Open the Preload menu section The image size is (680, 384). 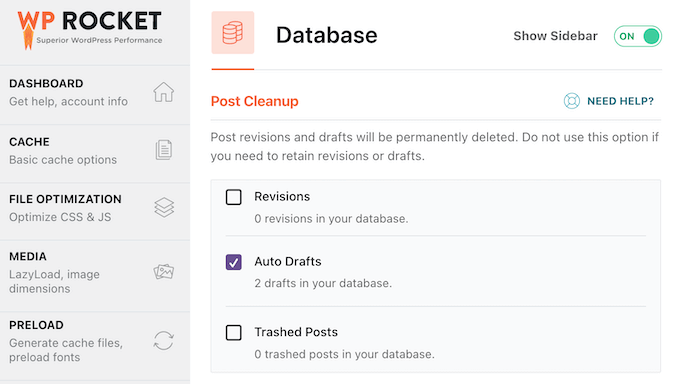95,346
